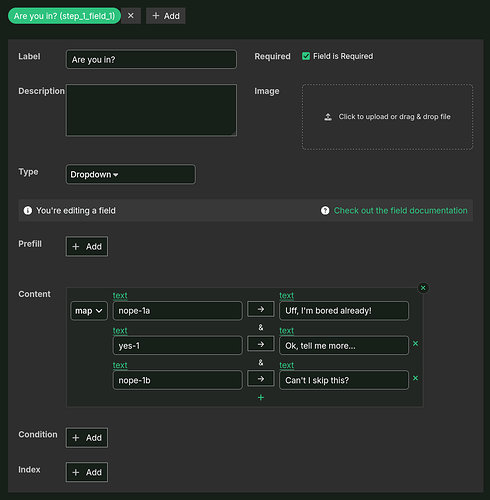Click the arrow button in the nope-1a row
The image size is (490, 500).
pos(261,309)
